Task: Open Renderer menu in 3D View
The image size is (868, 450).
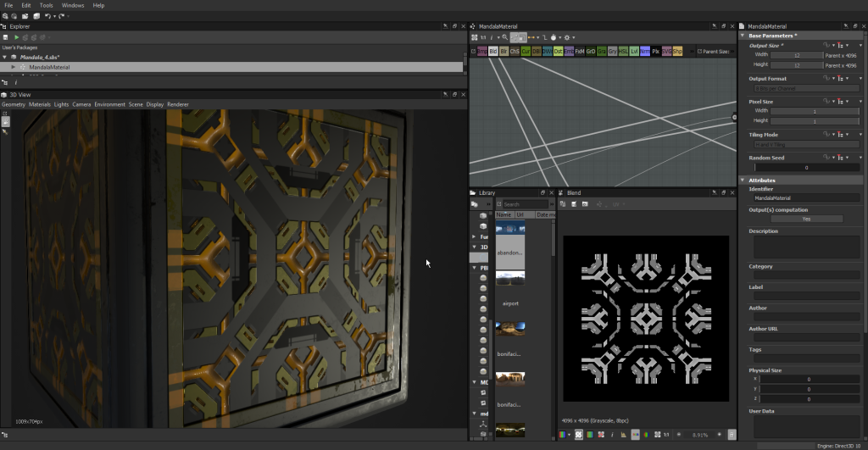Action: click(178, 104)
